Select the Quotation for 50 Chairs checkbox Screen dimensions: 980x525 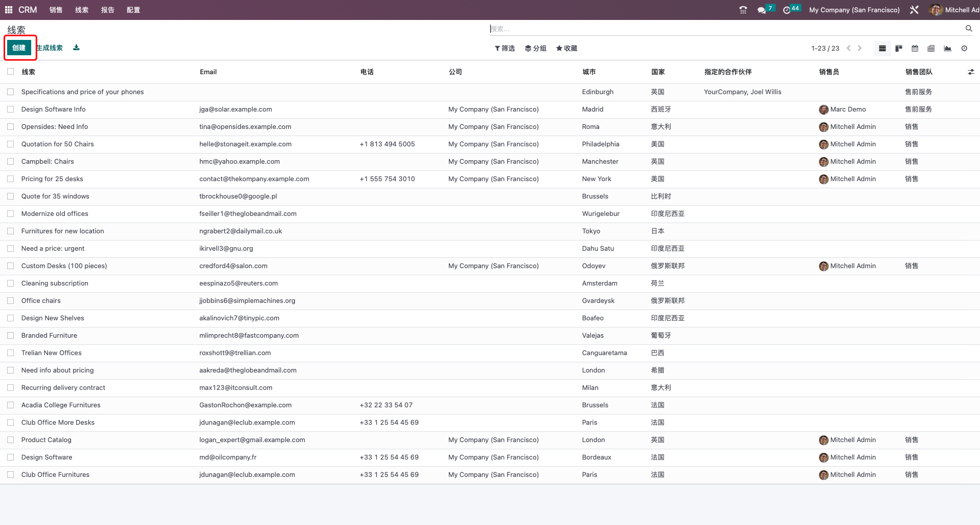[10, 144]
